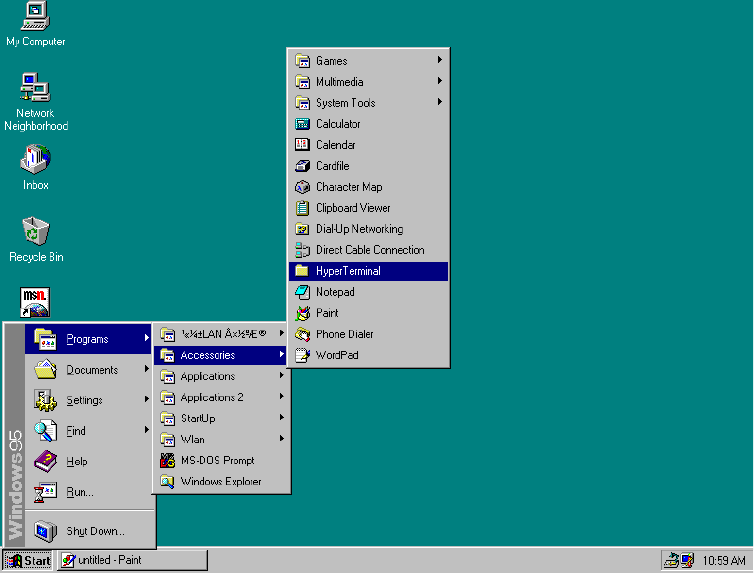Screen dimensions: 754x573
Task: Open the Accessories menu item
Action: click(220, 355)
